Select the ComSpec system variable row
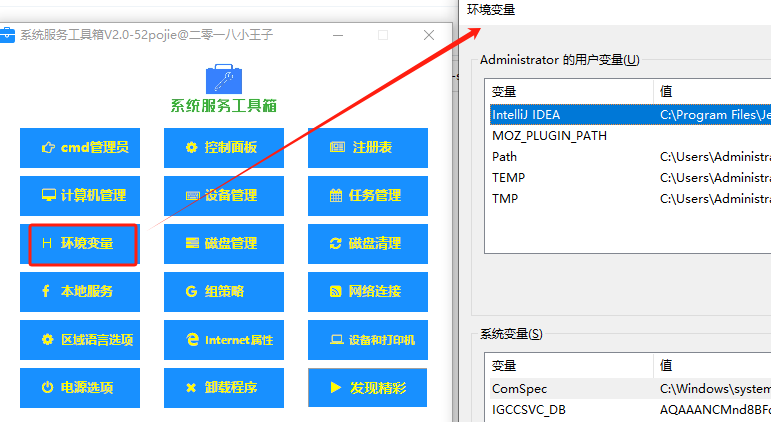 click(x=570, y=389)
